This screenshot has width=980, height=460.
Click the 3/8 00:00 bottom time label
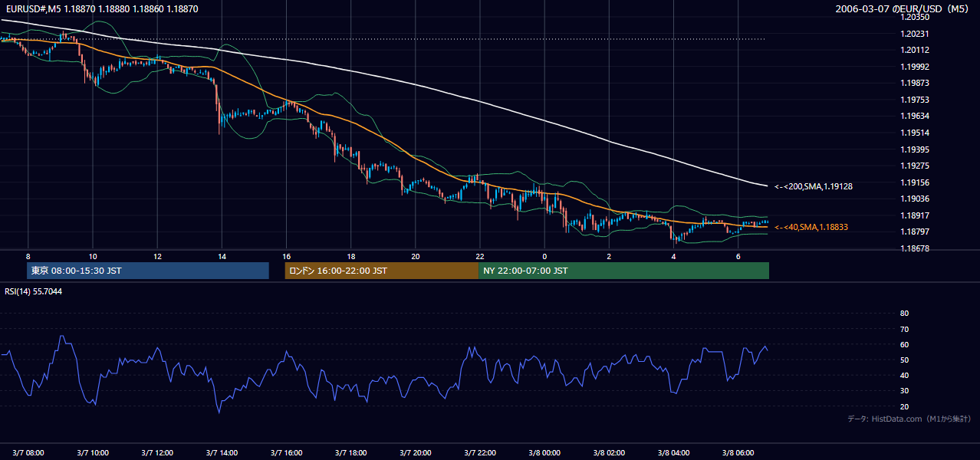544,452
